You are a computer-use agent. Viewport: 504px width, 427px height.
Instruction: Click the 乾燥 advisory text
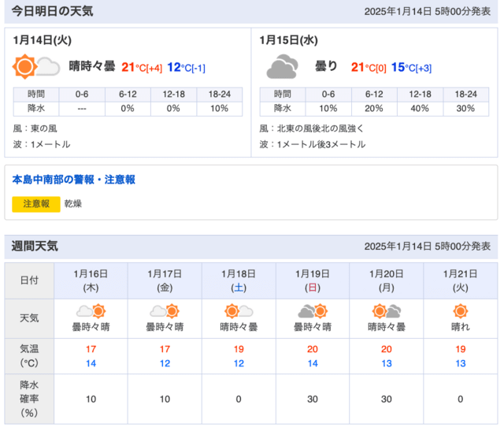pyautogui.click(x=73, y=204)
